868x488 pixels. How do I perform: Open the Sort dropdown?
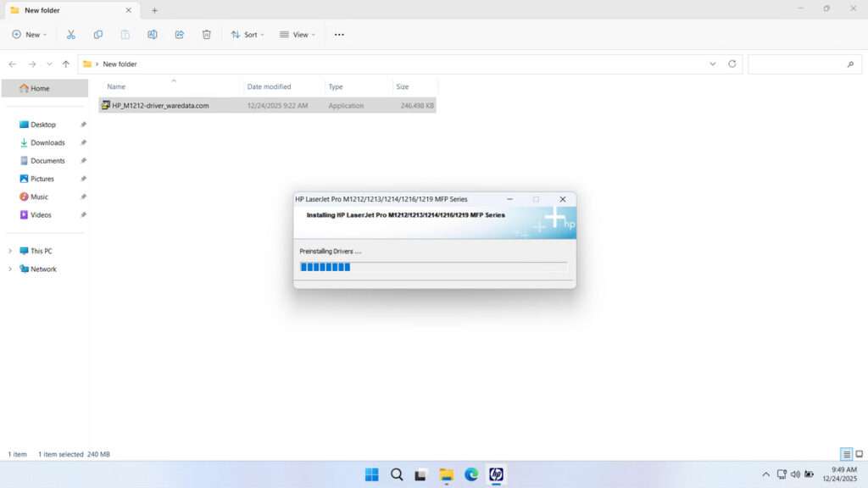pos(247,34)
